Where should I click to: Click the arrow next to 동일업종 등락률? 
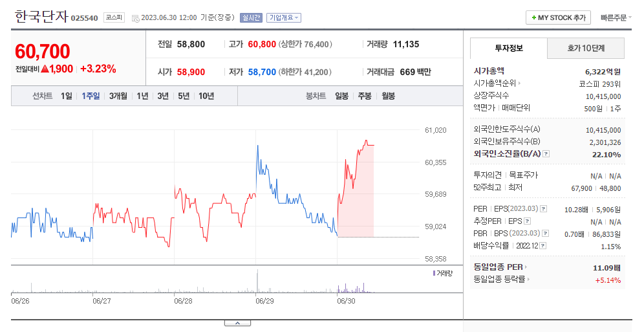click(528, 280)
